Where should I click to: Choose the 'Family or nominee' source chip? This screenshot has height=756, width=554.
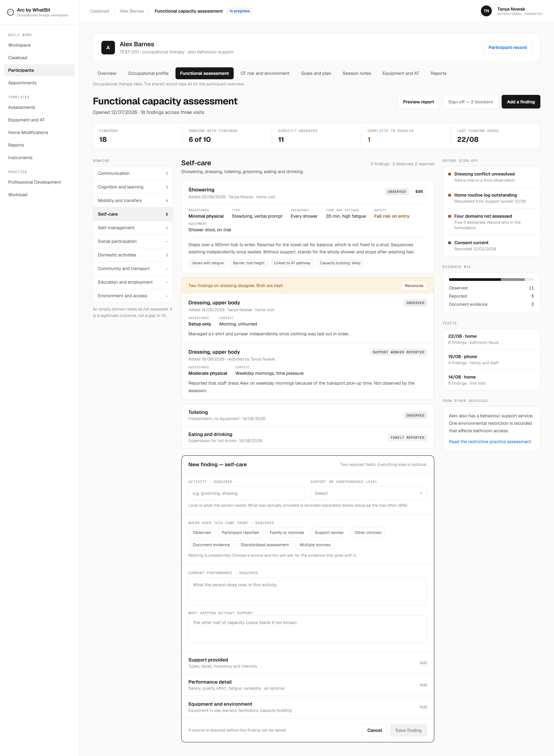[x=287, y=532]
